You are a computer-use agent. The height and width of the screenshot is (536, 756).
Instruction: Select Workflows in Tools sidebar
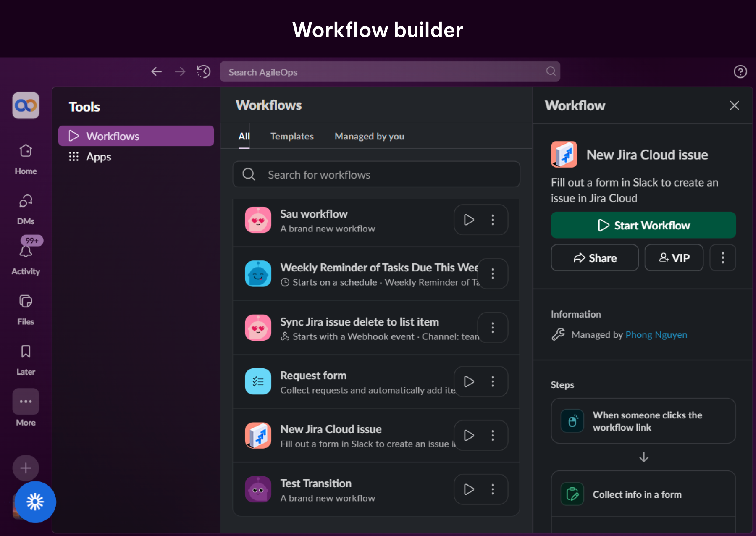coord(136,136)
